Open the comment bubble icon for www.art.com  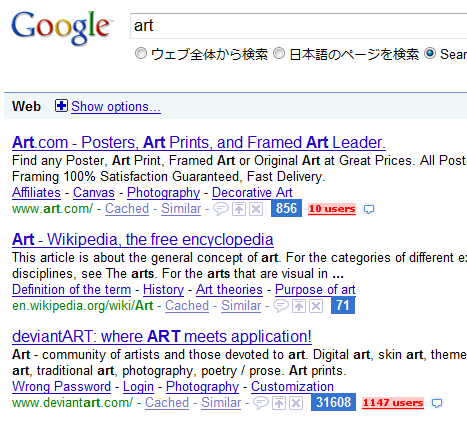pos(221,209)
